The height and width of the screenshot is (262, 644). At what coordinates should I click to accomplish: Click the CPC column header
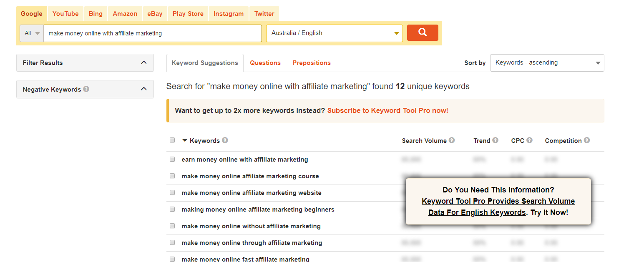[x=518, y=141]
